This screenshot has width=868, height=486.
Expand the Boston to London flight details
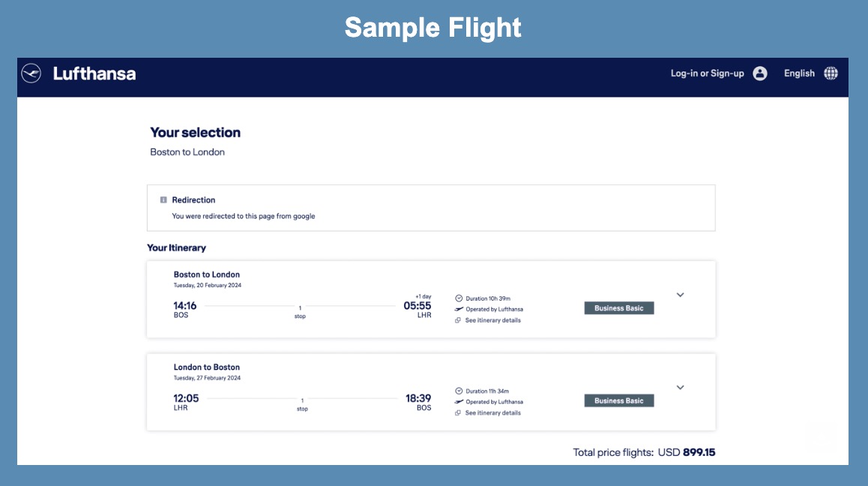pyautogui.click(x=680, y=295)
